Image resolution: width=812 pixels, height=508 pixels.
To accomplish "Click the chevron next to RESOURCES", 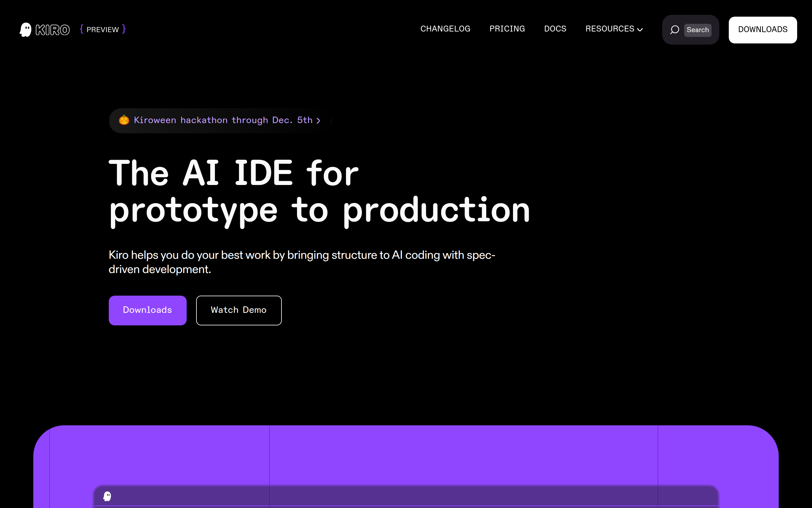I will pyautogui.click(x=640, y=29).
